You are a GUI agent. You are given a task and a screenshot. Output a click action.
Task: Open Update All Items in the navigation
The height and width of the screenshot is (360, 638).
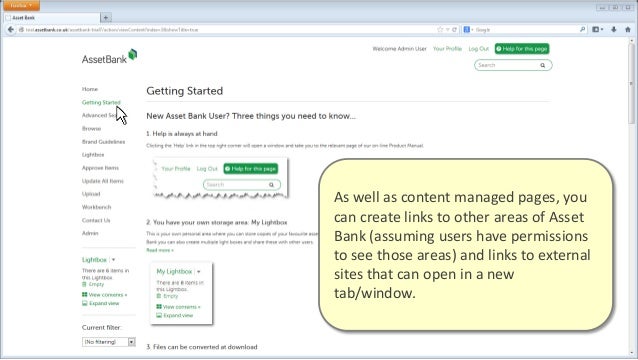coord(103,181)
